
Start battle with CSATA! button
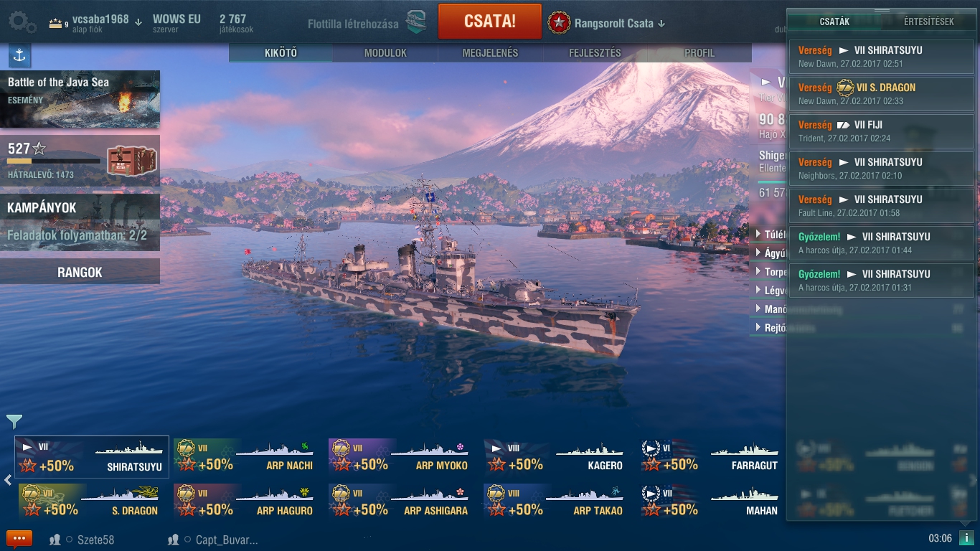tap(490, 22)
